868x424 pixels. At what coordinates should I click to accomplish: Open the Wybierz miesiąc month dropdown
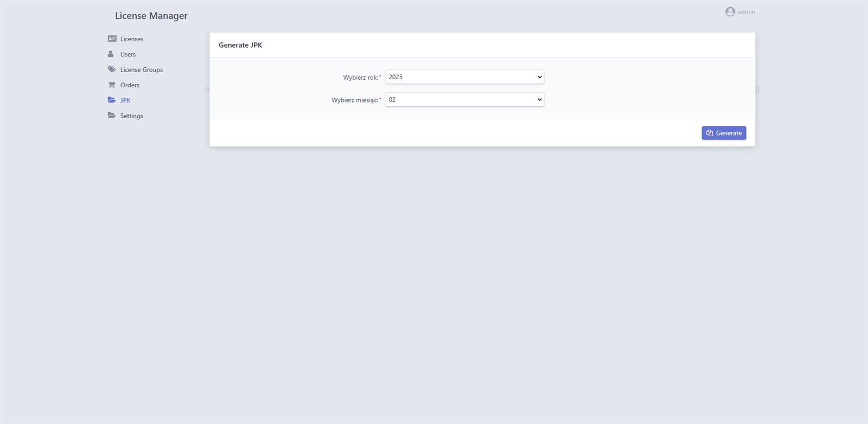pyautogui.click(x=464, y=100)
